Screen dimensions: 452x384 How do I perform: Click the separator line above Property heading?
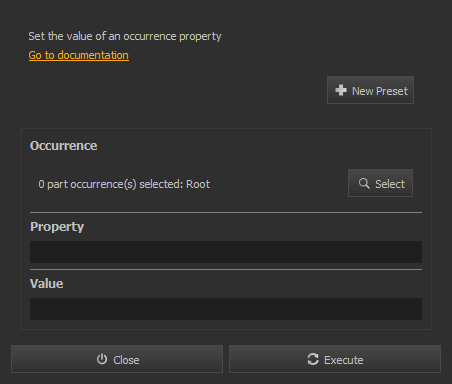tap(226, 212)
